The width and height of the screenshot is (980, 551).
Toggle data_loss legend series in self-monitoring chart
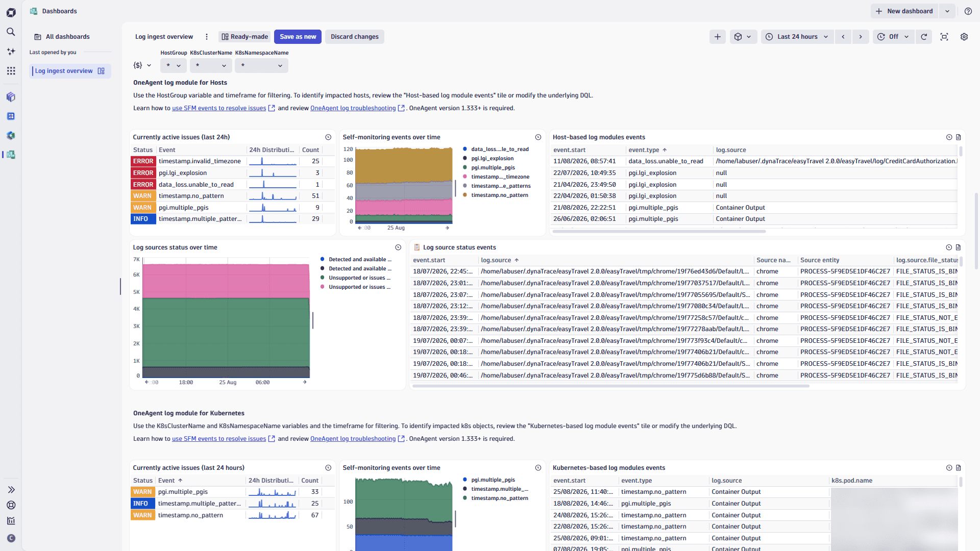(496, 149)
